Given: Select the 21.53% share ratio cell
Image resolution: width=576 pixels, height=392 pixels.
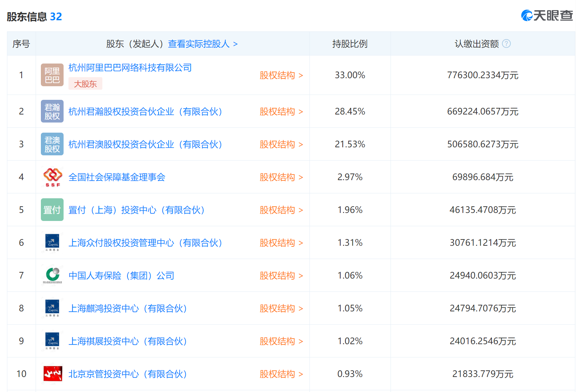Looking at the screenshot, I should (x=350, y=144).
